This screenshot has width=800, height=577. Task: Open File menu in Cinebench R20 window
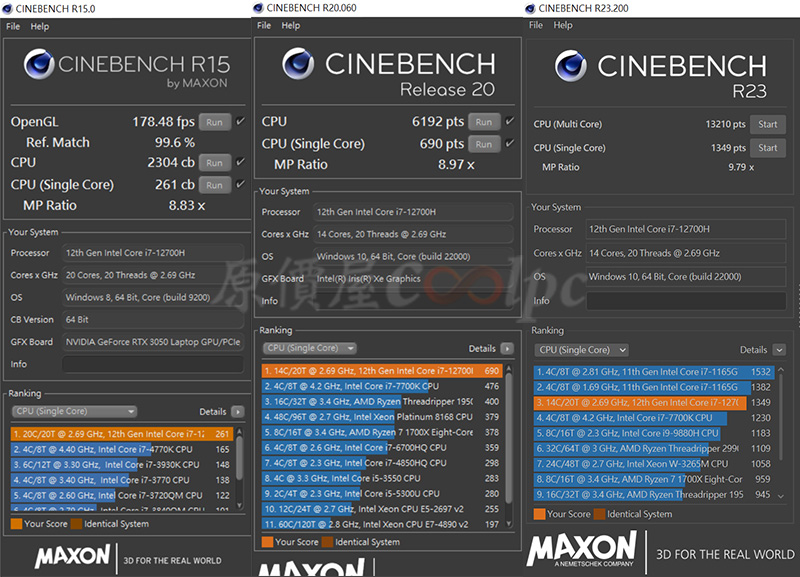point(264,26)
